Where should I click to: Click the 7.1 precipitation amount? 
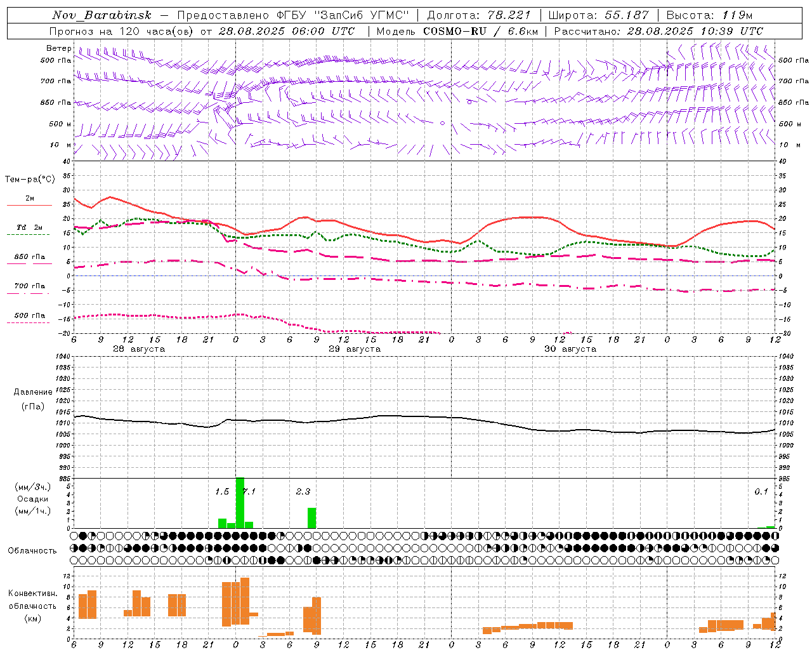pos(249,492)
